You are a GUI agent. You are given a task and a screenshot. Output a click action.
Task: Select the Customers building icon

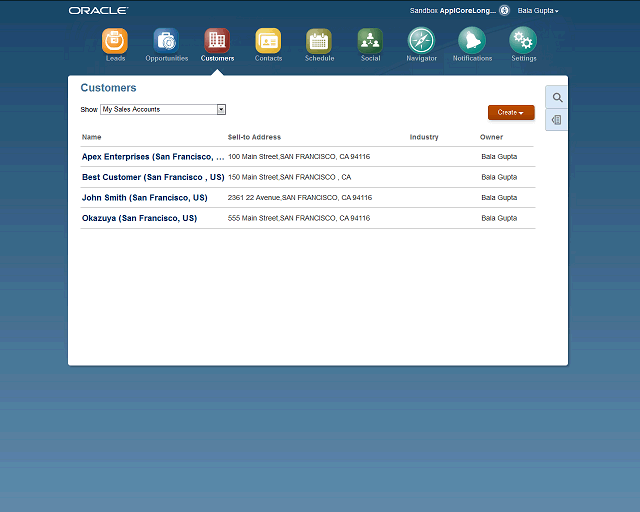pos(217,41)
